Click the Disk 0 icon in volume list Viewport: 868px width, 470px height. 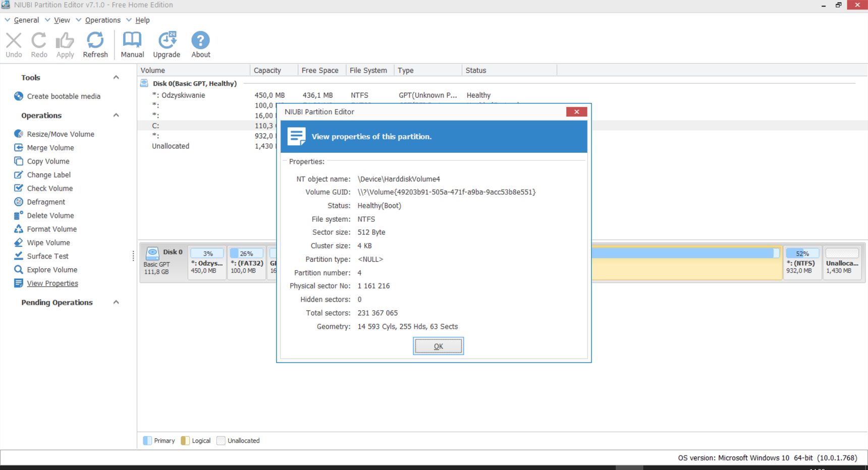coord(144,83)
